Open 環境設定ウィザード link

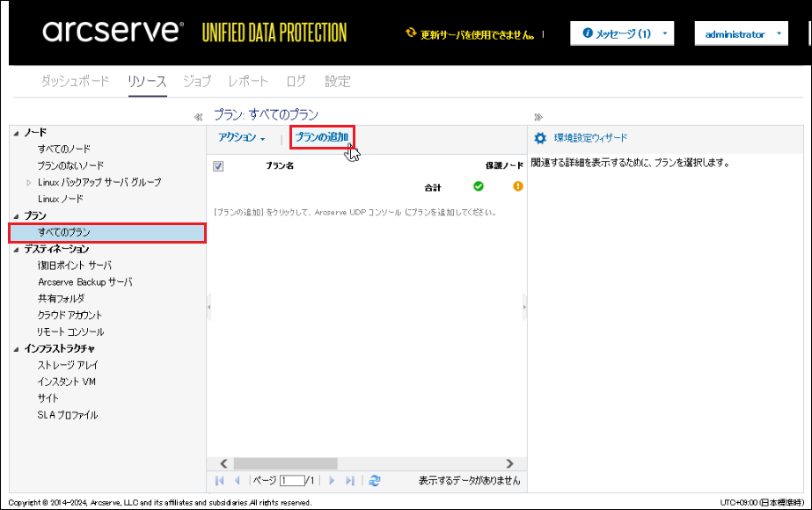[x=590, y=138]
